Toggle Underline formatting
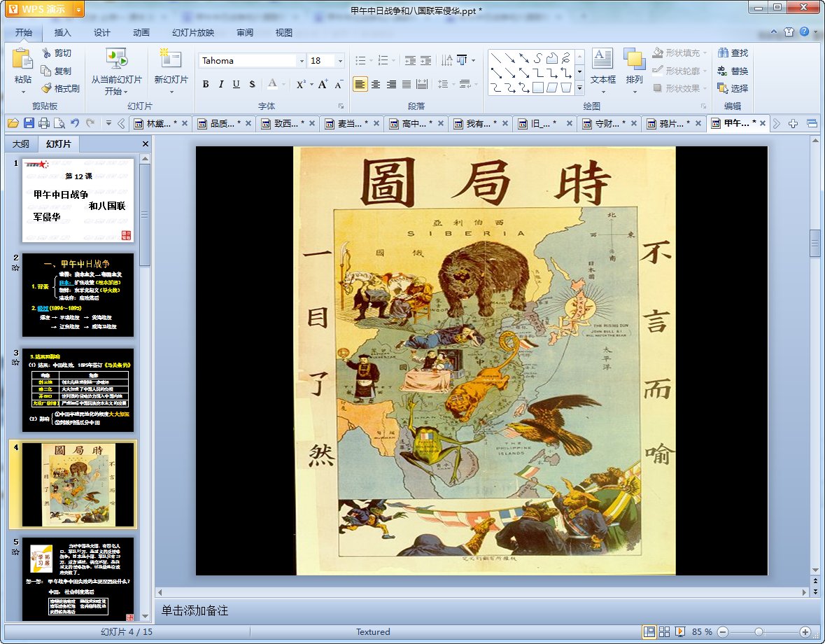 pyautogui.click(x=237, y=84)
